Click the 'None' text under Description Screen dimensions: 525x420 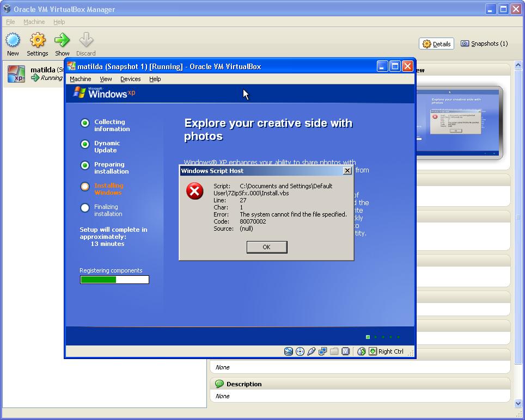(x=222, y=396)
